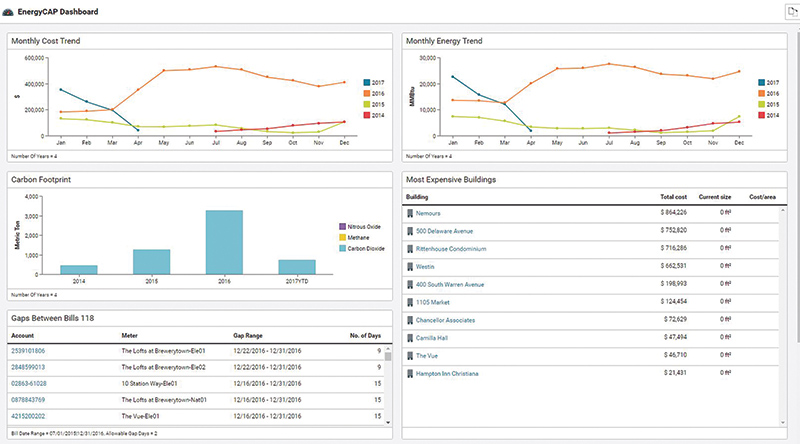Sort Gaps table by Account header
800x444 pixels.
[x=22, y=336]
